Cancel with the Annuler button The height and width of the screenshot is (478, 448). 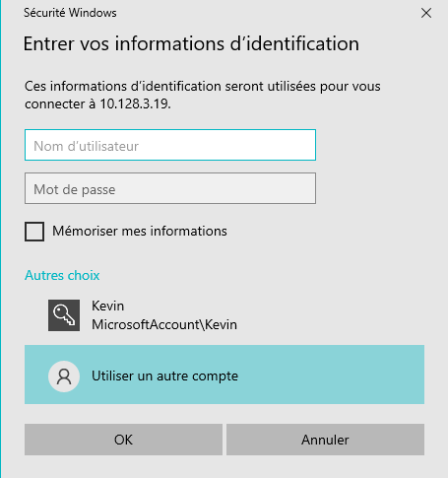pyautogui.click(x=325, y=440)
